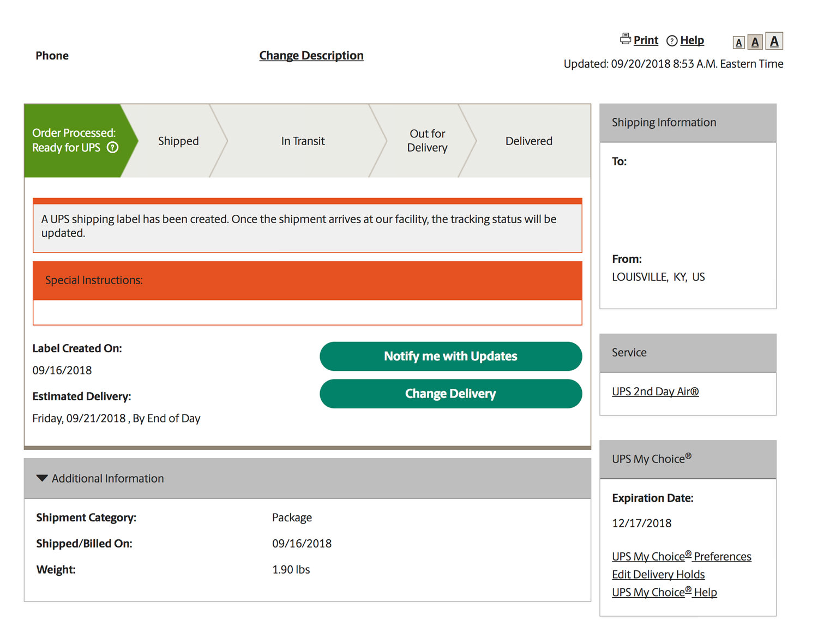818x644 pixels.
Task: Click the Service panel header
Action: click(x=688, y=353)
